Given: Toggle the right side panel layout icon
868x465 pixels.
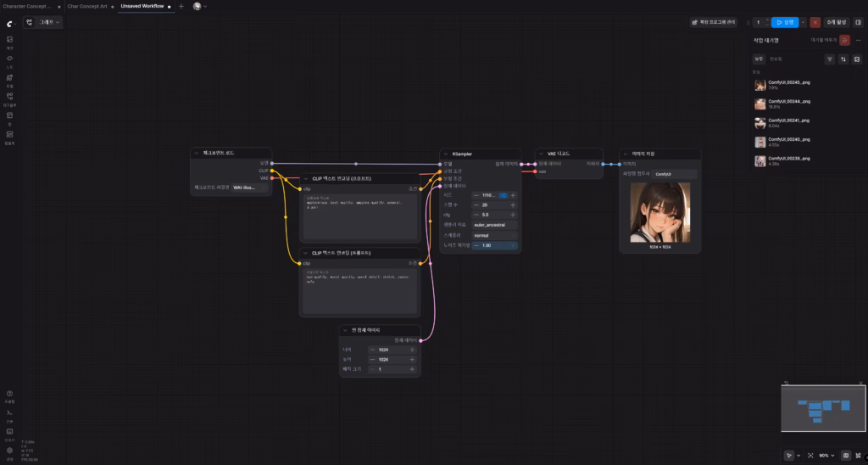Looking at the screenshot, I should click(x=858, y=22).
